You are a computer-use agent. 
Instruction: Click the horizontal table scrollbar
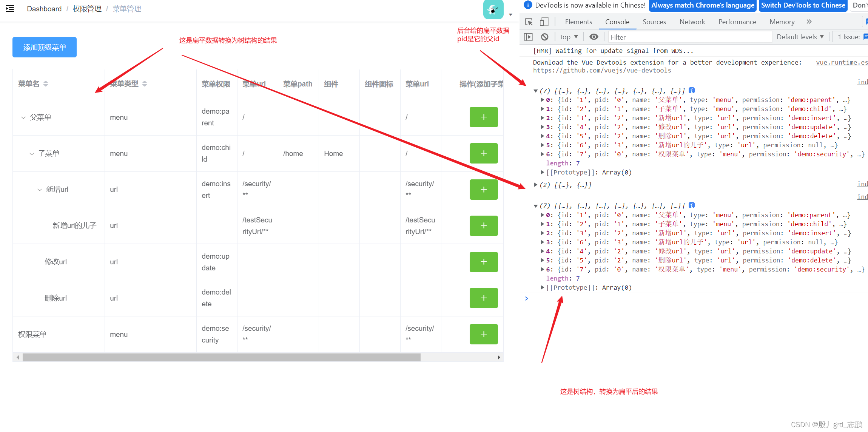point(221,357)
